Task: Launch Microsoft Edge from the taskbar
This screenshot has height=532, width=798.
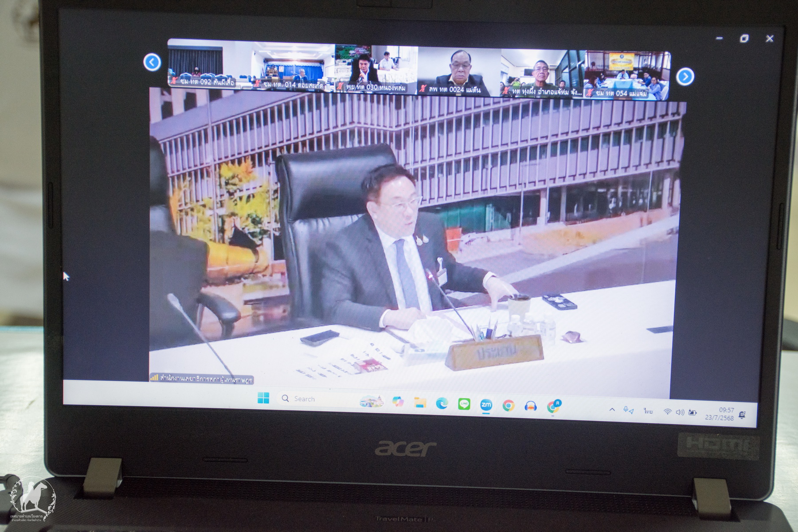Action: click(x=442, y=403)
